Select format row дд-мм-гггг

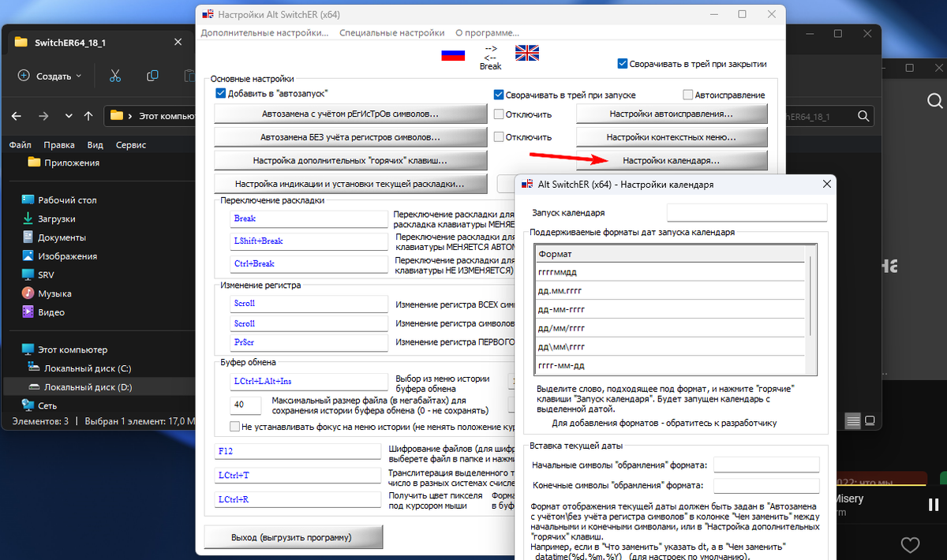[x=670, y=309]
